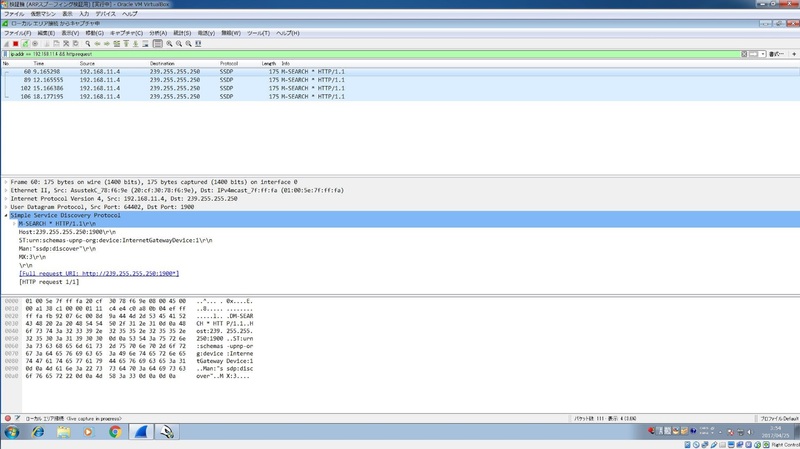Image resolution: width=800 pixels, height=449 pixels.
Task: Expand the M-SEARCH * HTTP/1.1 subtree
Action: pyautogui.click(x=14, y=224)
